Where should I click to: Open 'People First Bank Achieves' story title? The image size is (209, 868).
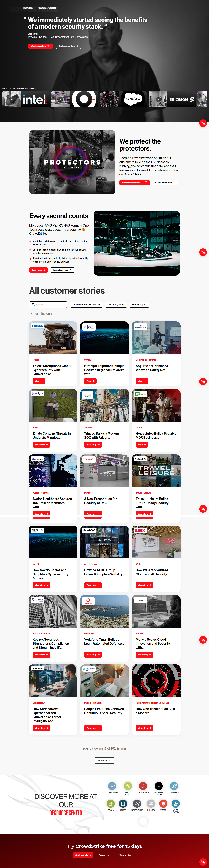pyautogui.click(x=104, y=711)
